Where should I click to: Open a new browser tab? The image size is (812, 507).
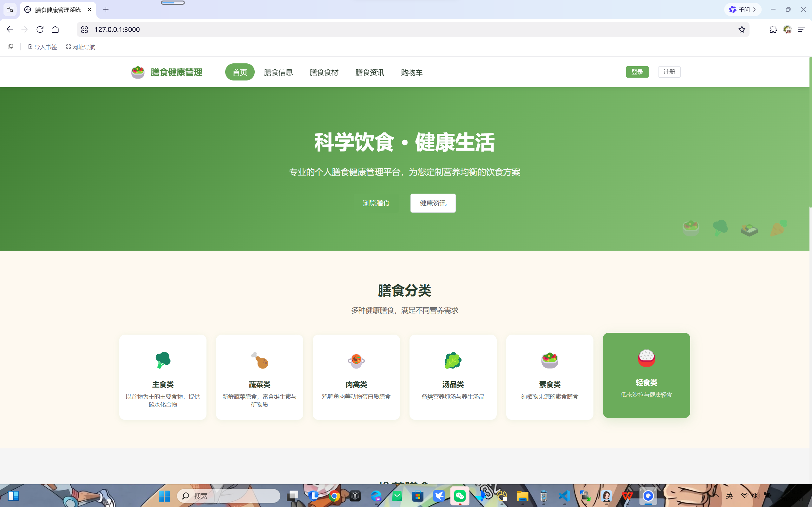(106, 10)
